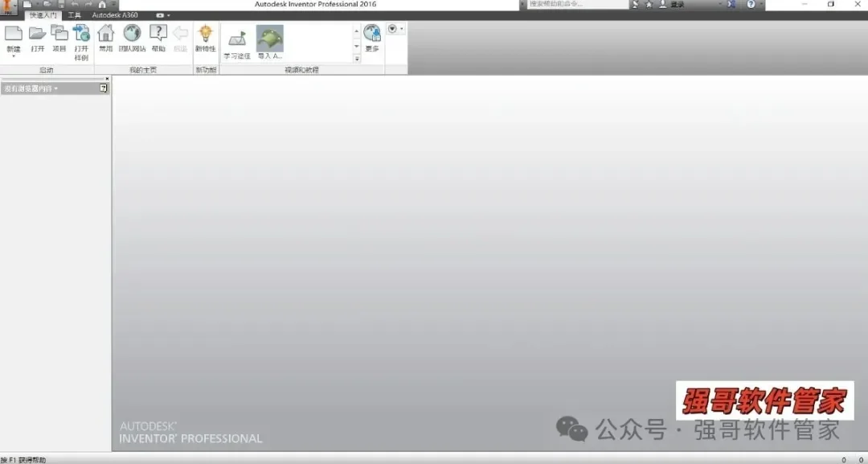Expand the arrow beneath 新建

[x=14, y=56]
